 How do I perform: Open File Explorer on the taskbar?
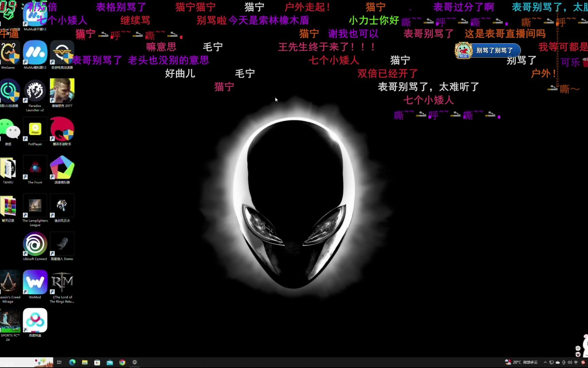tap(85, 362)
